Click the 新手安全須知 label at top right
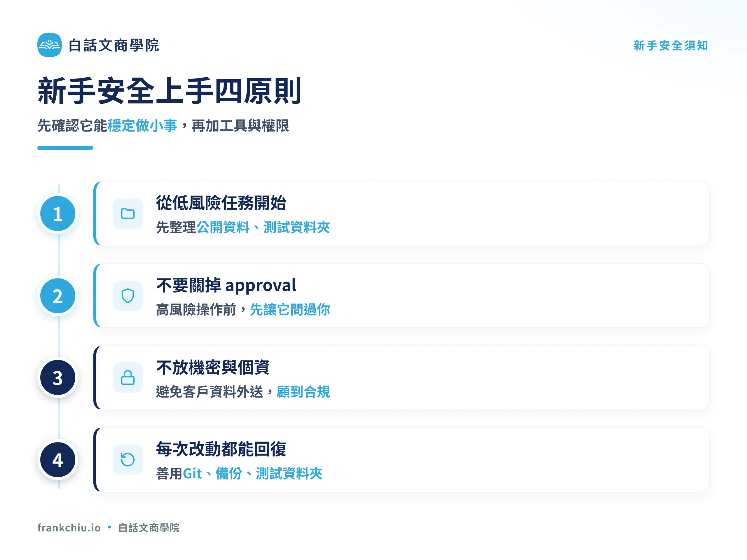Image resolution: width=747 pixels, height=560 pixels. click(671, 45)
